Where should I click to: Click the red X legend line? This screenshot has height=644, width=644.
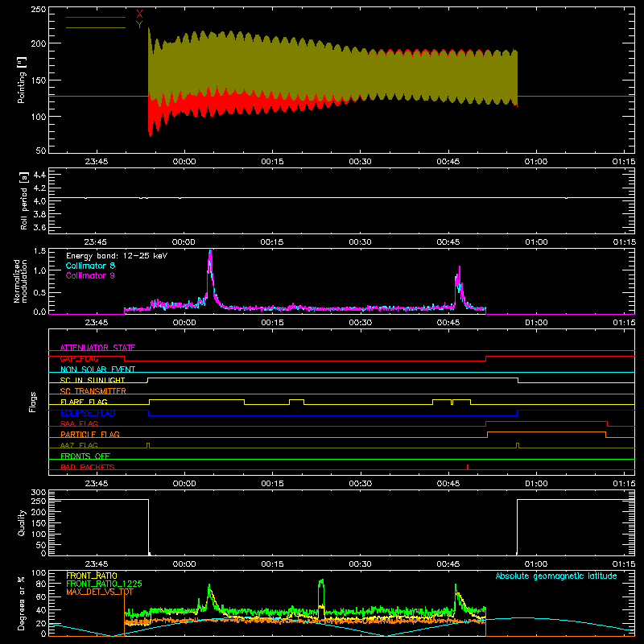point(96,17)
